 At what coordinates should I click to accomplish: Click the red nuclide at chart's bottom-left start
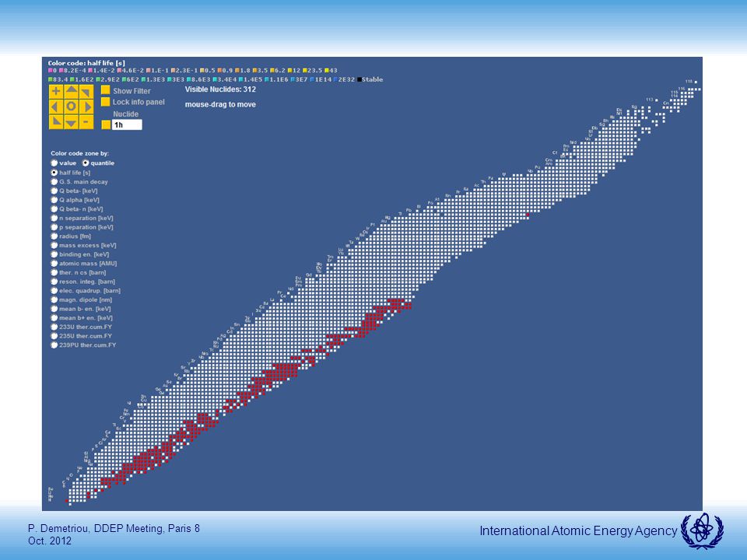(x=67, y=500)
